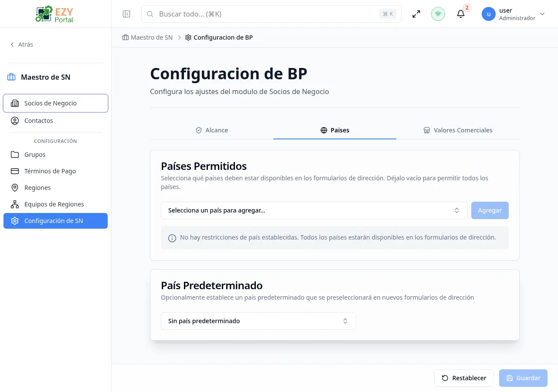This screenshot has height=392, width=558.
Task: Click Maestro de SN breadcrumb link
Action: (x=147, y=37)
